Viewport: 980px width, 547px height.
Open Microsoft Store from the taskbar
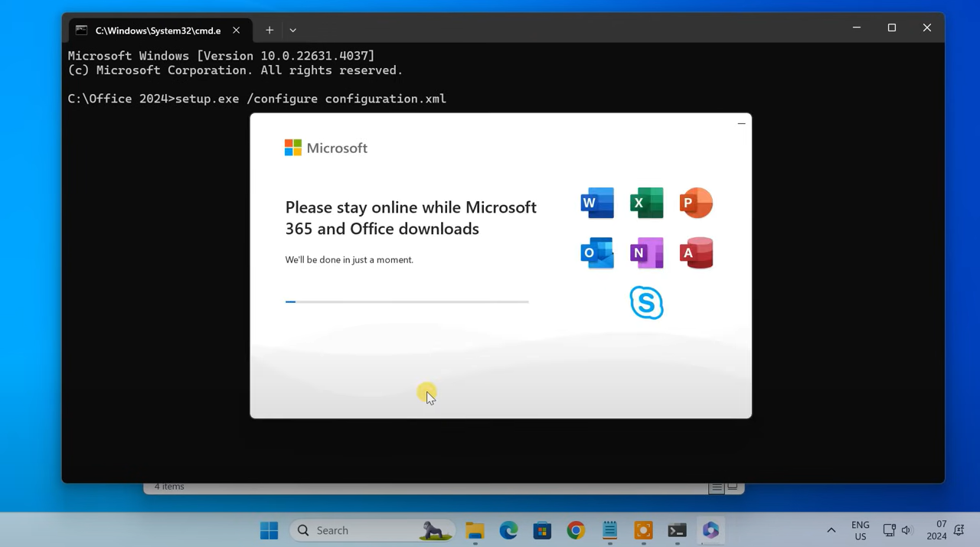tap(542, 530)
